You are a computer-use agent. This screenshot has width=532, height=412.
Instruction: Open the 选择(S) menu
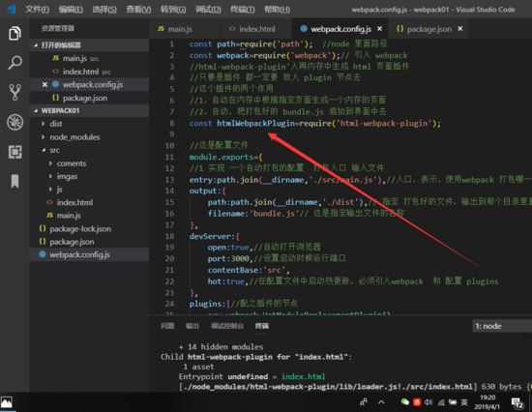click(104, 9)
